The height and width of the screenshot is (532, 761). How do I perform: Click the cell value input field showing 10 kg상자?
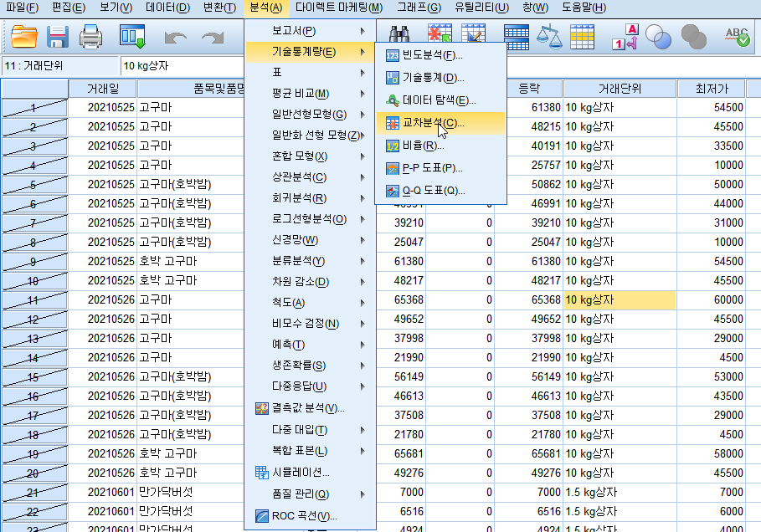(x=182, y=66)
